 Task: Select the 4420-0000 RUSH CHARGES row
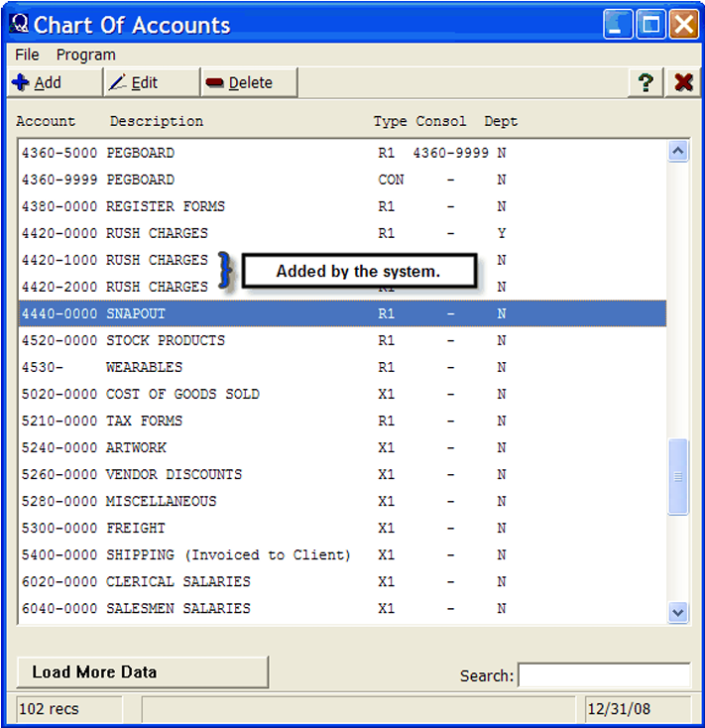[342, 233]
